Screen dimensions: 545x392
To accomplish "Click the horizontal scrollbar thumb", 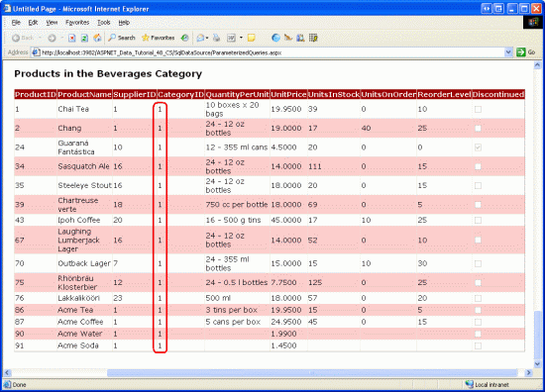I will (x=312, y=373).
